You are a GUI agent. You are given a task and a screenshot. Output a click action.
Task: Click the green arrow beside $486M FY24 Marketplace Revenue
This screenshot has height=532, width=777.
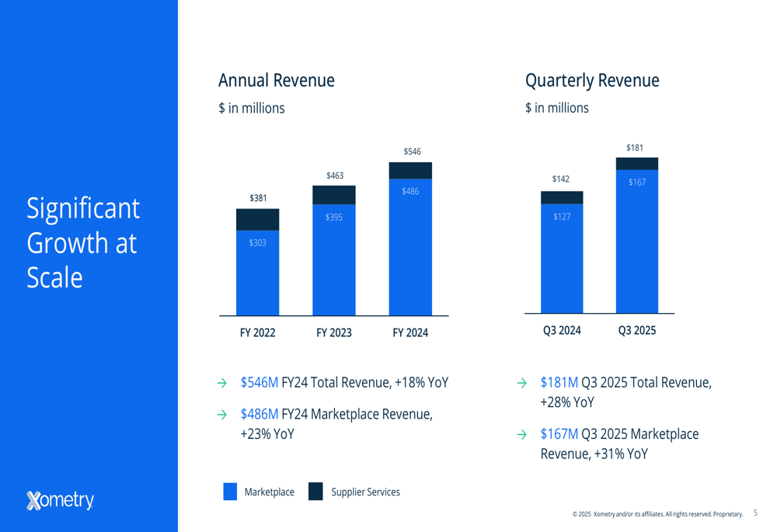pyautogui.click(x=221, y=415)
